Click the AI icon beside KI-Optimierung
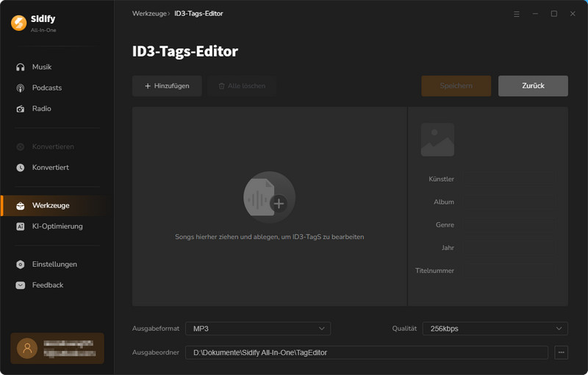Screen dimensions: 588x375 tap(21, 226)
